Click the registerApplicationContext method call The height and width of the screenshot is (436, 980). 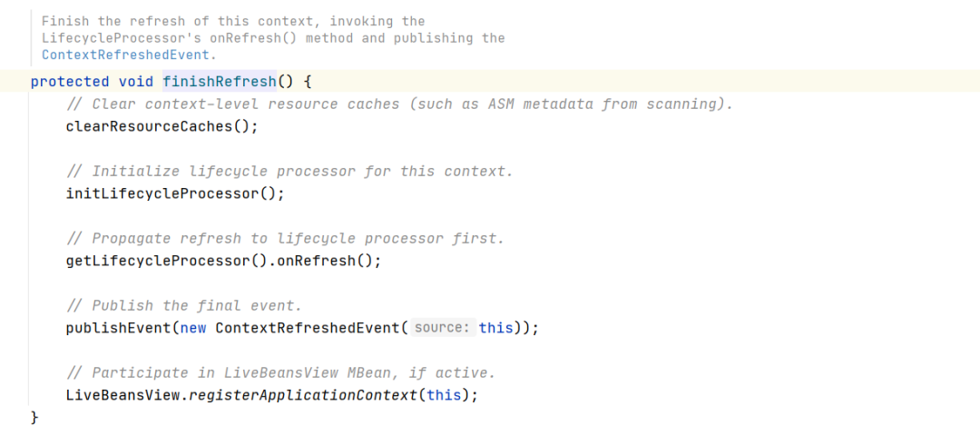point(303,395)
